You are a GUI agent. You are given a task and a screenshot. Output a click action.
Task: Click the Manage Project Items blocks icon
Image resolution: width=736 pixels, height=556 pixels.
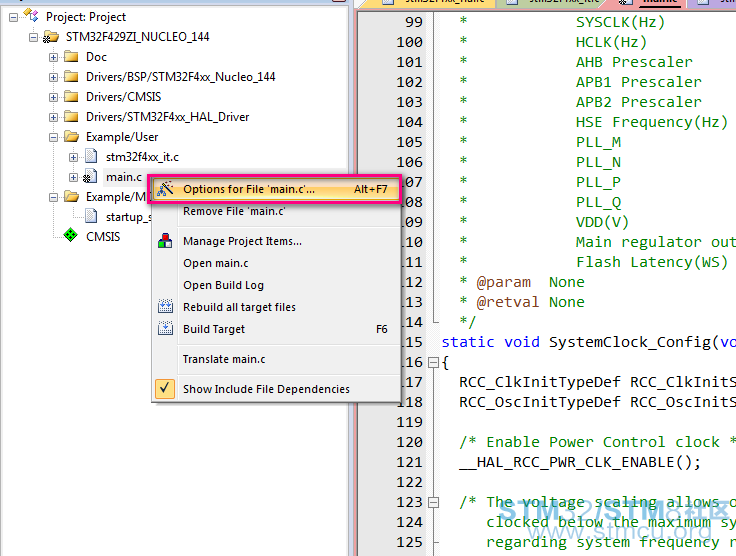click(165, 241)
